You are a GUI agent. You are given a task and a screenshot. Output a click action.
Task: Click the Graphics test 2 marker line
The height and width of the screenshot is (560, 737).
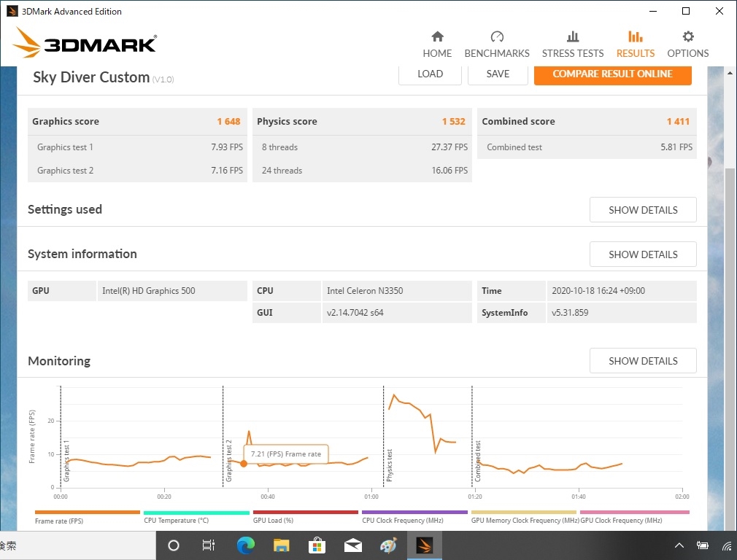(x=223, y=437)
